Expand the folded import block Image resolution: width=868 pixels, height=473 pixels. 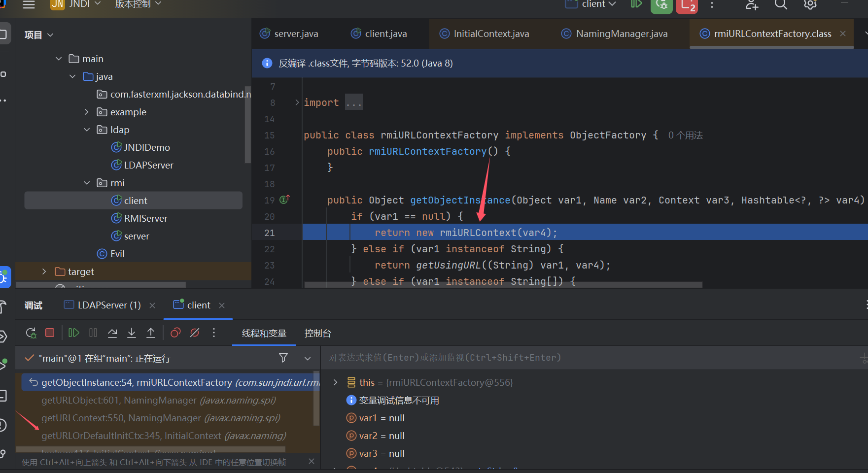pos(297,102)
